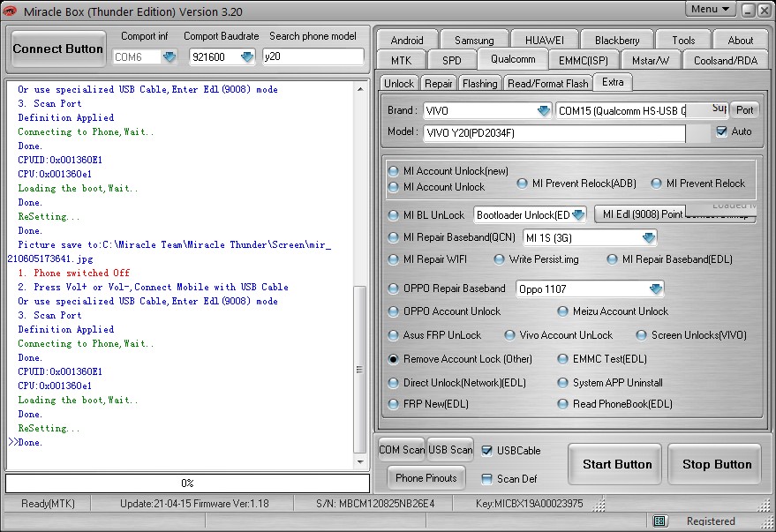
Task: Expand the Comport inf COM6 dropdown
Action: (x=170, y=56)
